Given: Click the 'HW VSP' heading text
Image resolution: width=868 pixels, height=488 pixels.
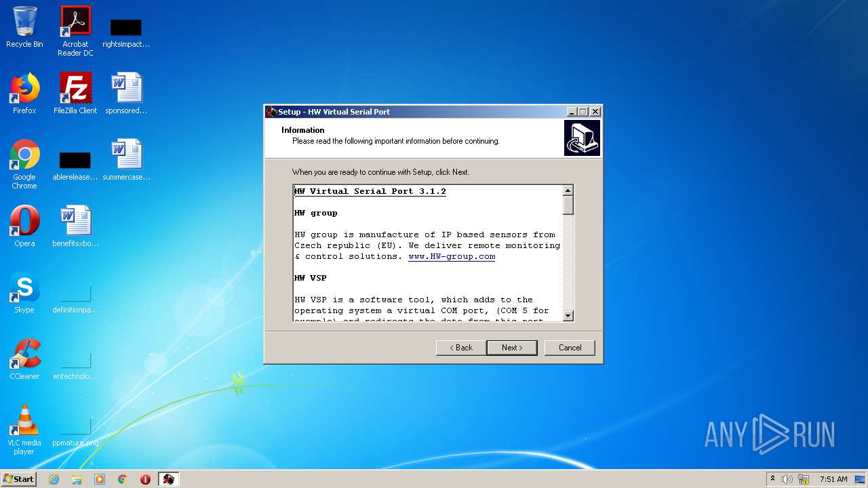Looking at the screenshot, I should pyautogui.click(x=311, y=279).
